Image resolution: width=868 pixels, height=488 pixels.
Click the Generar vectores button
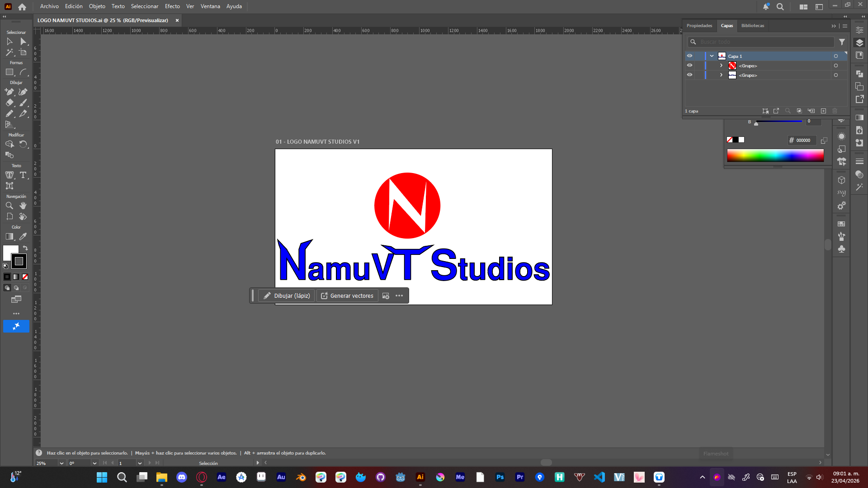(347, 296)
